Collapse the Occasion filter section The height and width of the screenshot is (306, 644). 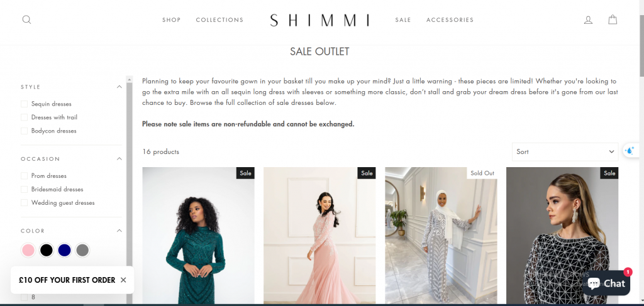119,159
